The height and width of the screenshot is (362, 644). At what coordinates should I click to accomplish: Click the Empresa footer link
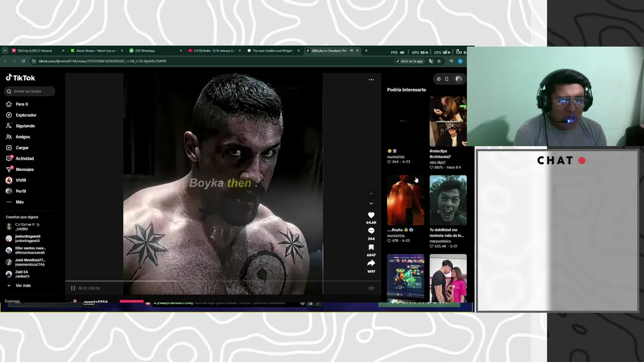coord(12,301)
